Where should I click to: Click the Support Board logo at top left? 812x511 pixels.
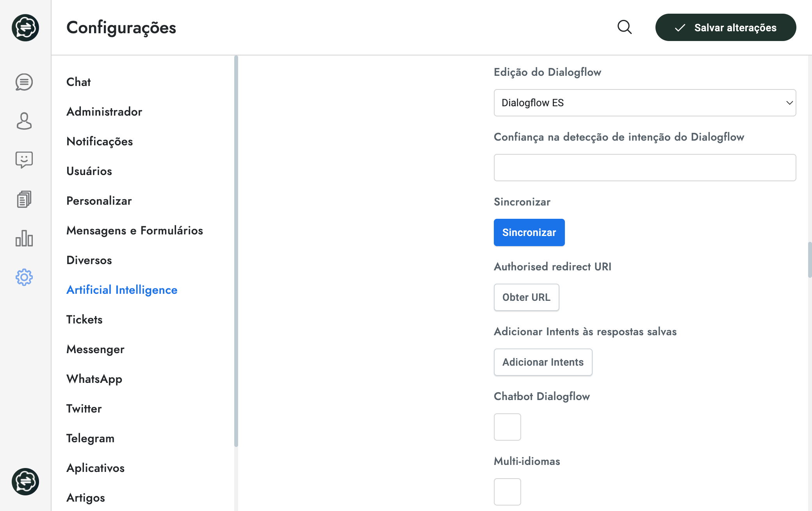click(25, 28)
